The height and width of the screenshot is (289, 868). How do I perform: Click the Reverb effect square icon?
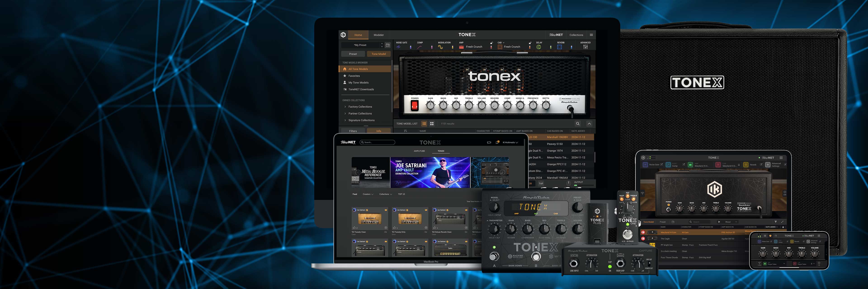click(559, 47)
